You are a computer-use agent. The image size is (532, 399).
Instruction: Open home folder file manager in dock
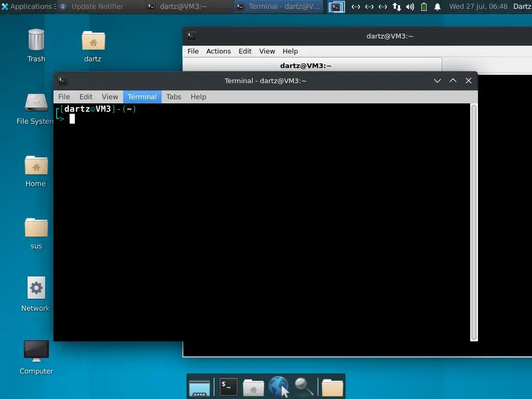point(254,387)
